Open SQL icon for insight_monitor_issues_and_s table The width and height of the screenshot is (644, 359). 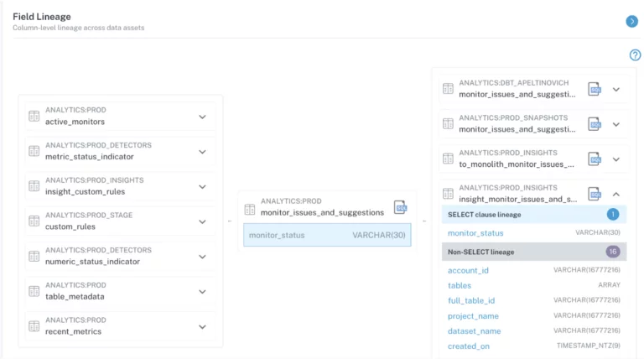pyautogui.click(x=595, y=194)
